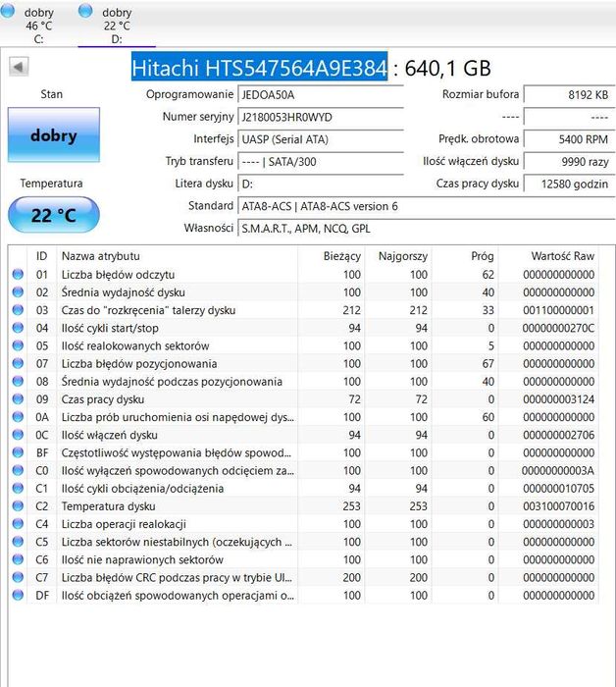This screenshot has height=687, width=616.
Task: Click raw value 0000000270C
Action: click(x=558, y=328)
